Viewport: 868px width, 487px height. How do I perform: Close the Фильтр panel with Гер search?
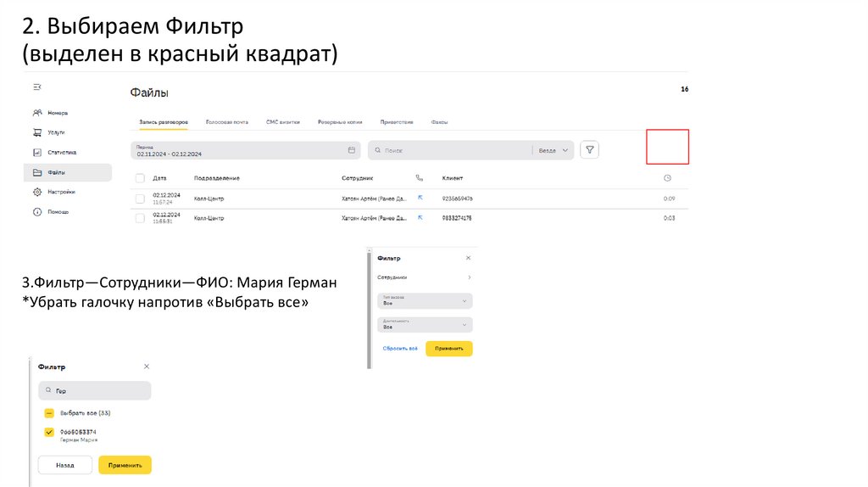(x=147, y=367)
